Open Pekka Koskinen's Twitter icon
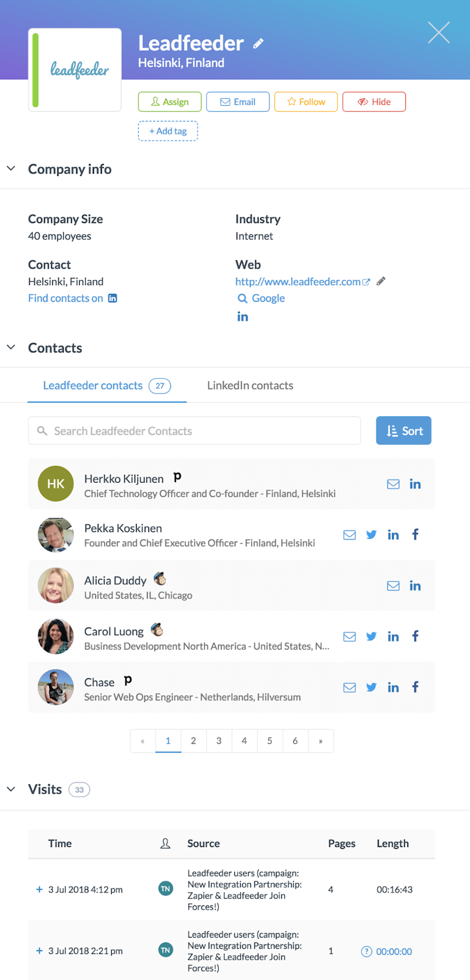This screenshot has width=470, height=980. tap(371, 535)
